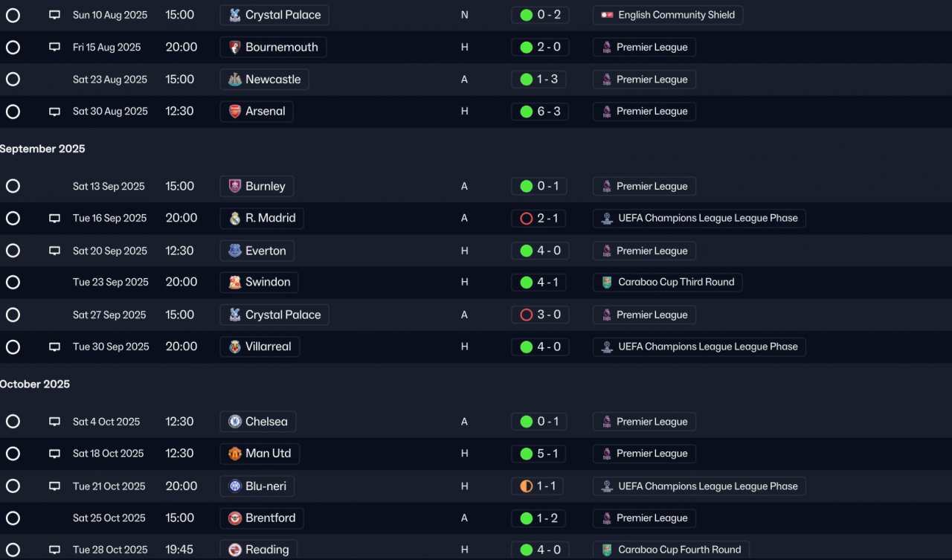Click the Man Utd club crest
Screen dimensions: 952x560
pos(235,454)
